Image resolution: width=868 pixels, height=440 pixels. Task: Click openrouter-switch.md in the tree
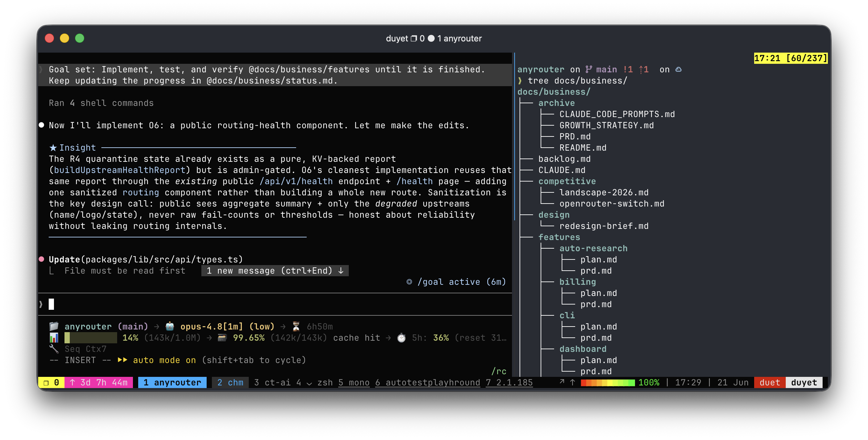point(612,203)
